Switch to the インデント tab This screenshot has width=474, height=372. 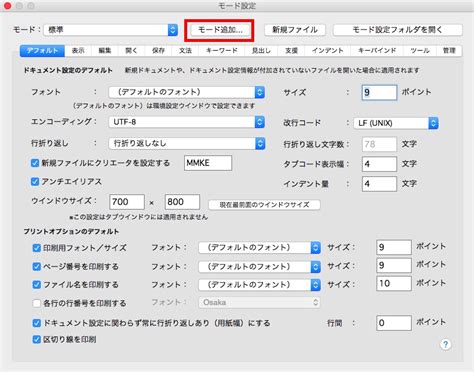[327, 51]
